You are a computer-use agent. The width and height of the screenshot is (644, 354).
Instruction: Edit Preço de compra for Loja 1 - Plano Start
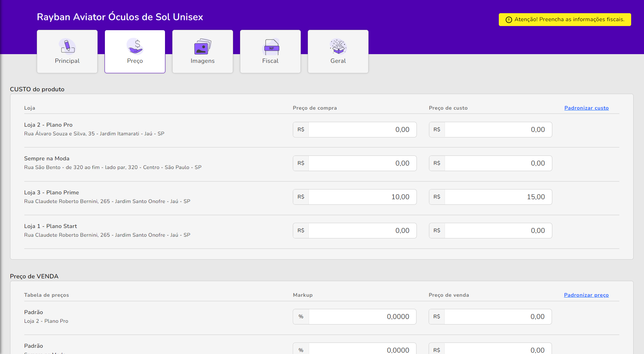pos(355,230)
